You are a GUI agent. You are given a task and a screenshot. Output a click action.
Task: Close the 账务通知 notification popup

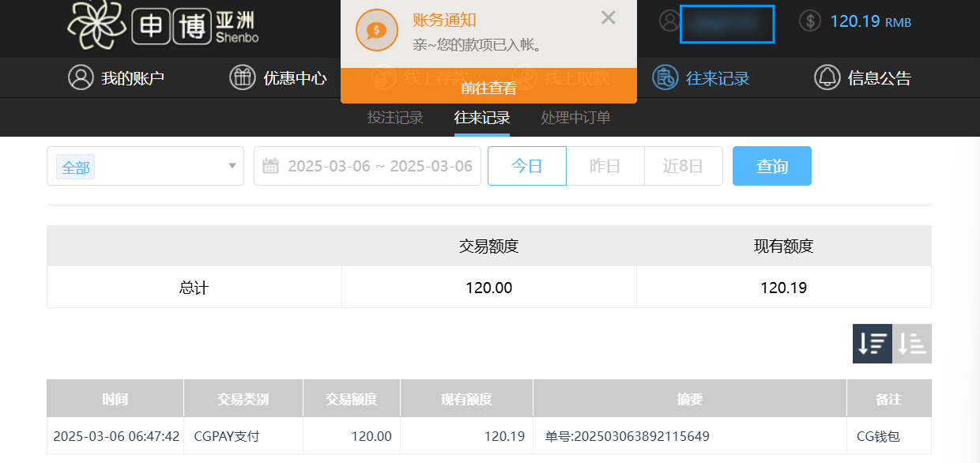tap(608, 18)
